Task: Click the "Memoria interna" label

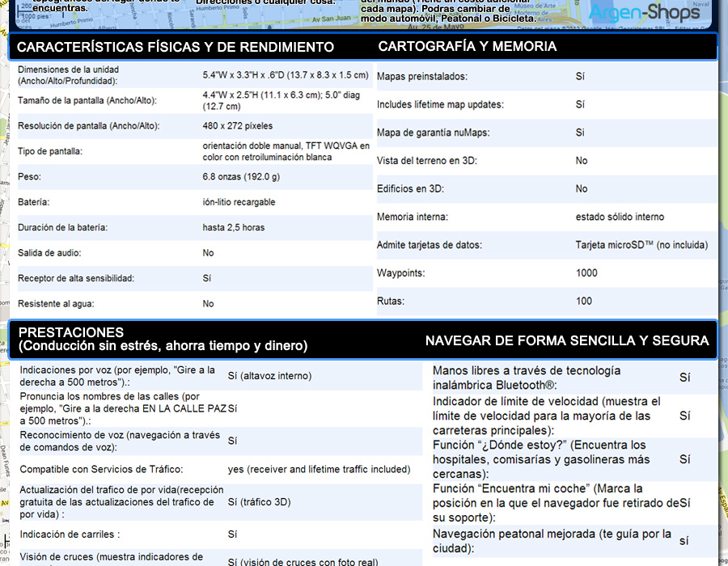Action: (x=413, y=218)
